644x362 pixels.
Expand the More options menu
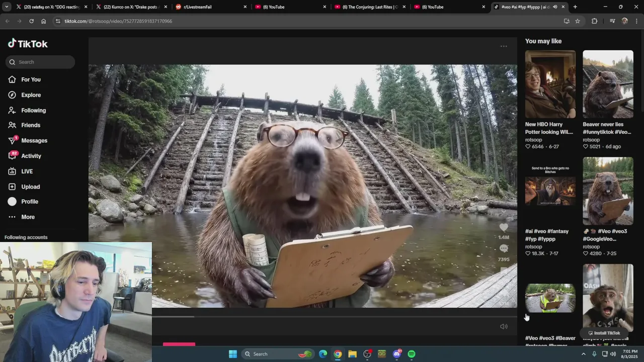click(x=28, y=217)
